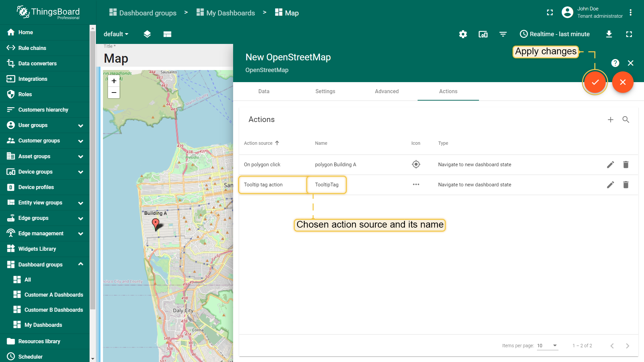Image resolution: width=644 pixels, height=362 pixels.
Task: Open Resources library in sidebar
Action: pyautogui.click(x=45, y=341)
